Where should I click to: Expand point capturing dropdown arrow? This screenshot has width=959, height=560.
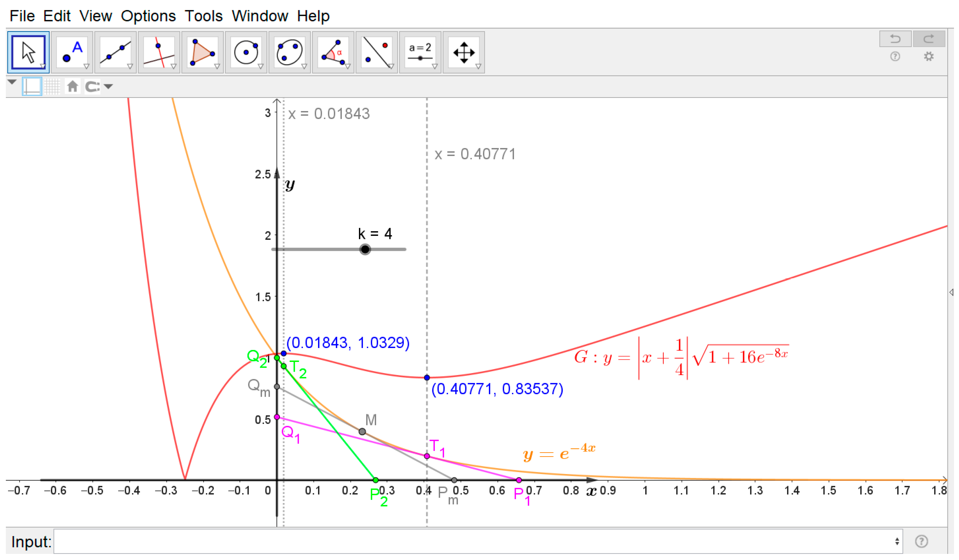click(109, 87)
